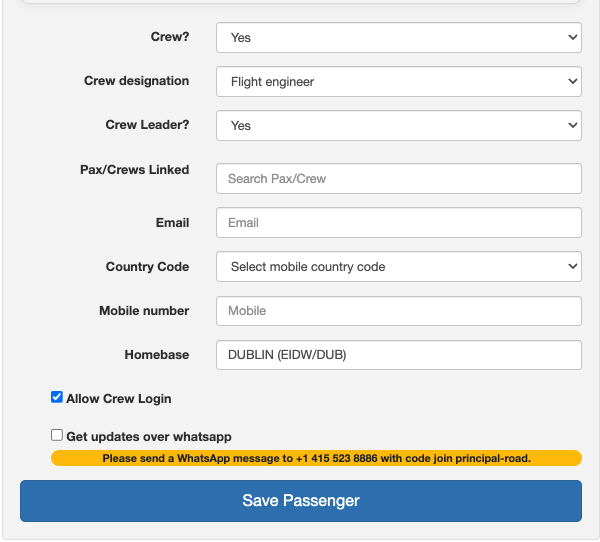Click the Homebase field showing DUBLIN (EIDW/DUB)
This screenshot has width=600, height=542.
pos(398,355)
